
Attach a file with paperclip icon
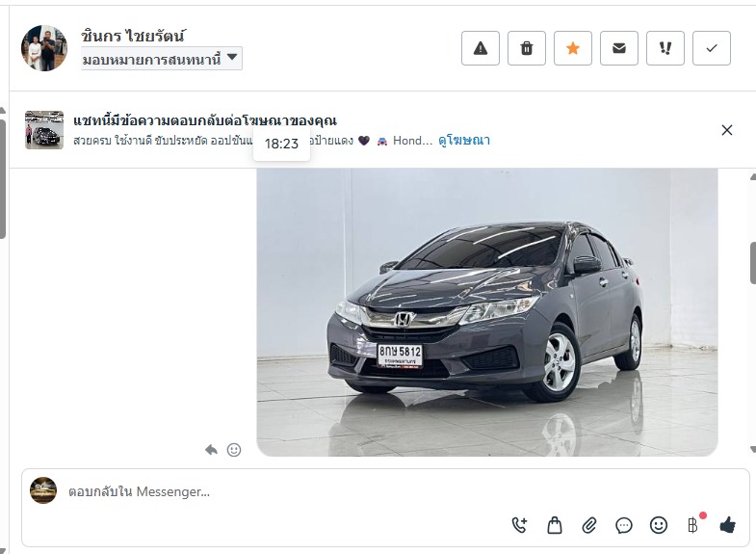[x=589, y=525]
